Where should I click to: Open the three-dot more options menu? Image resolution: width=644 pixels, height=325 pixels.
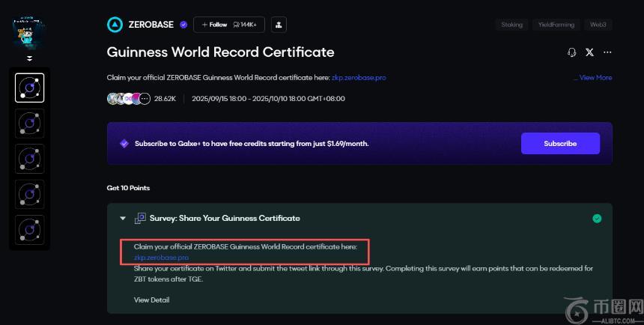[x=607, y=52]
